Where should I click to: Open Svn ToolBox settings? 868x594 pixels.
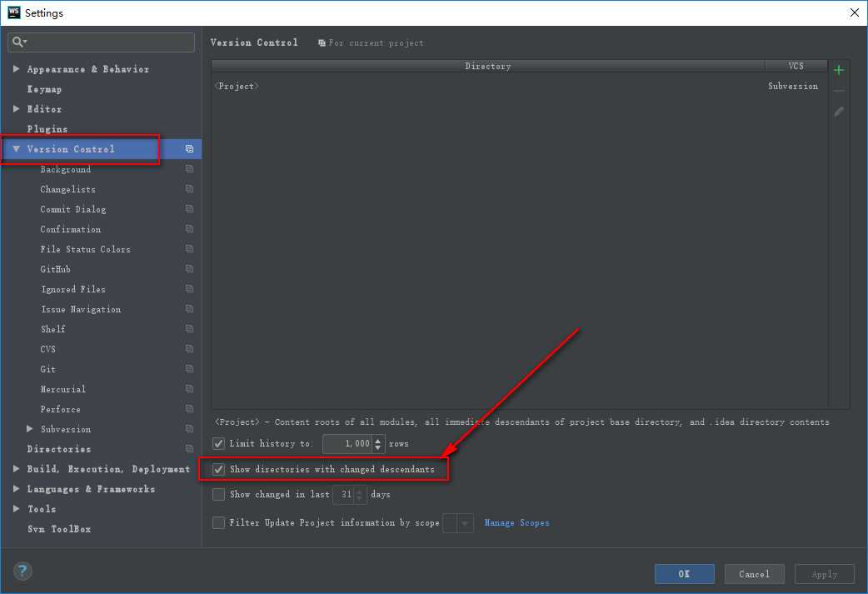coord(59,529)
